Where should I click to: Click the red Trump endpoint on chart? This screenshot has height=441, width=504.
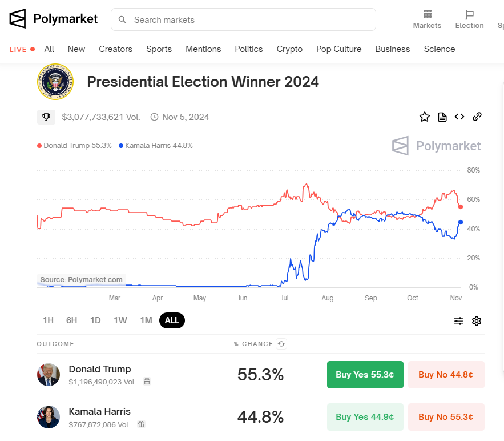coord(461,207)
